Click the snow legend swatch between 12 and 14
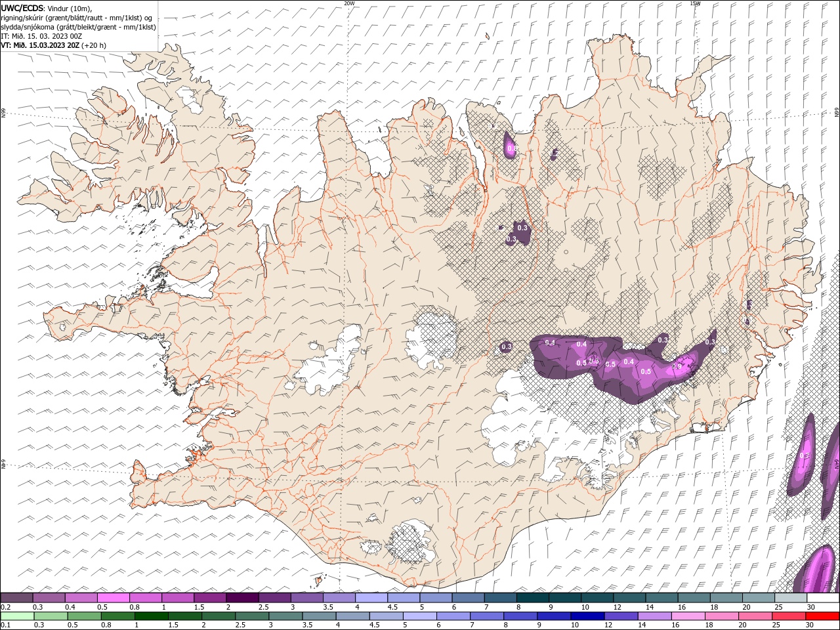Screen dimensions: 840x630 click(630, 598)
